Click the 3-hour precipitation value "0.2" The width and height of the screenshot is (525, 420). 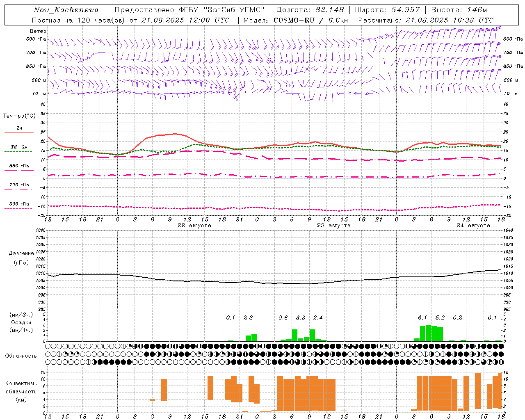pyautogui.click(x=457, y=318)
